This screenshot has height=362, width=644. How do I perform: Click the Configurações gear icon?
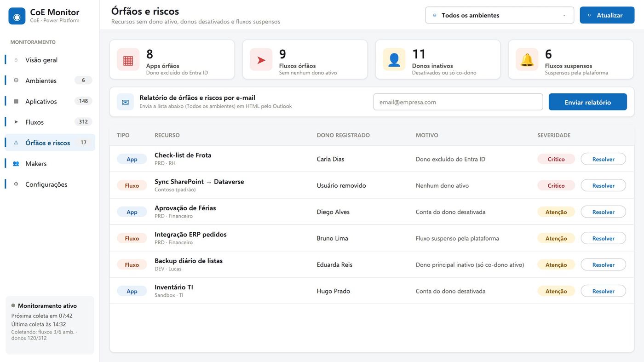point(16,184)
